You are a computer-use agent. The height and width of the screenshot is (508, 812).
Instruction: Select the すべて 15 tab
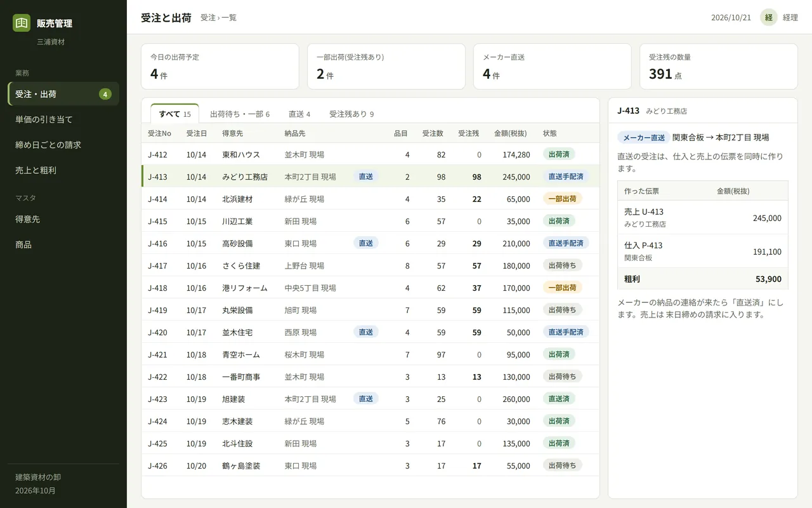(175, 114)
